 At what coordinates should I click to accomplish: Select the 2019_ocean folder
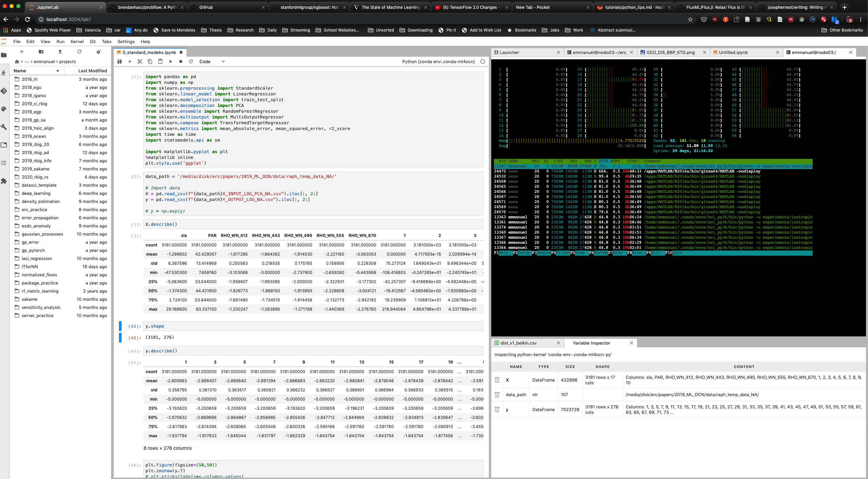[34, 136]
